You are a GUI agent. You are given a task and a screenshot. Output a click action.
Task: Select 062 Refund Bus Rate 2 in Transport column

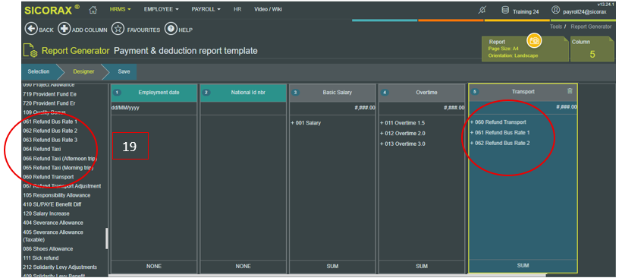[x=500, y=143]
